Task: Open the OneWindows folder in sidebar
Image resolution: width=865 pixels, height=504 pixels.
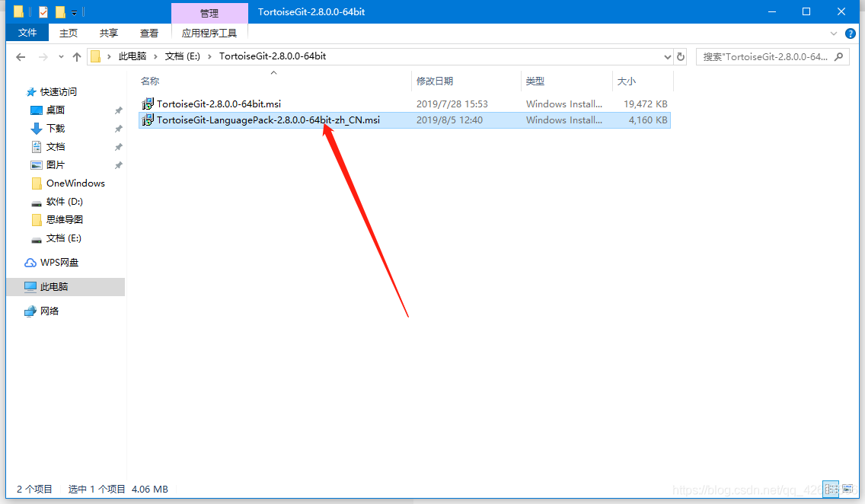Action: click(75, 183)
